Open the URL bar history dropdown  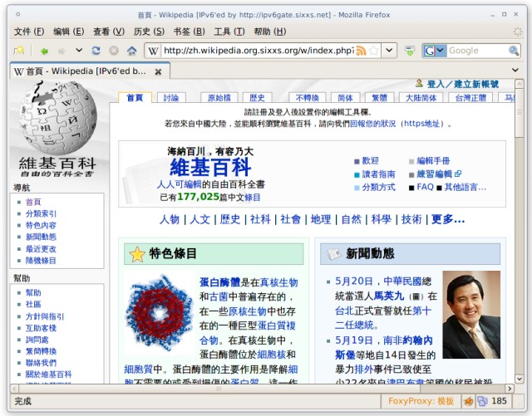(x=390, y=51)
